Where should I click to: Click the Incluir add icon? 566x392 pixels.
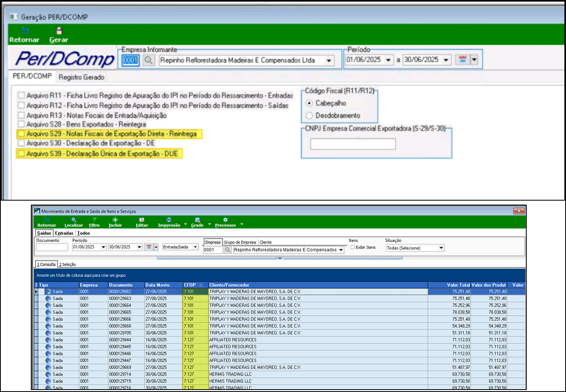coord(115,220)
